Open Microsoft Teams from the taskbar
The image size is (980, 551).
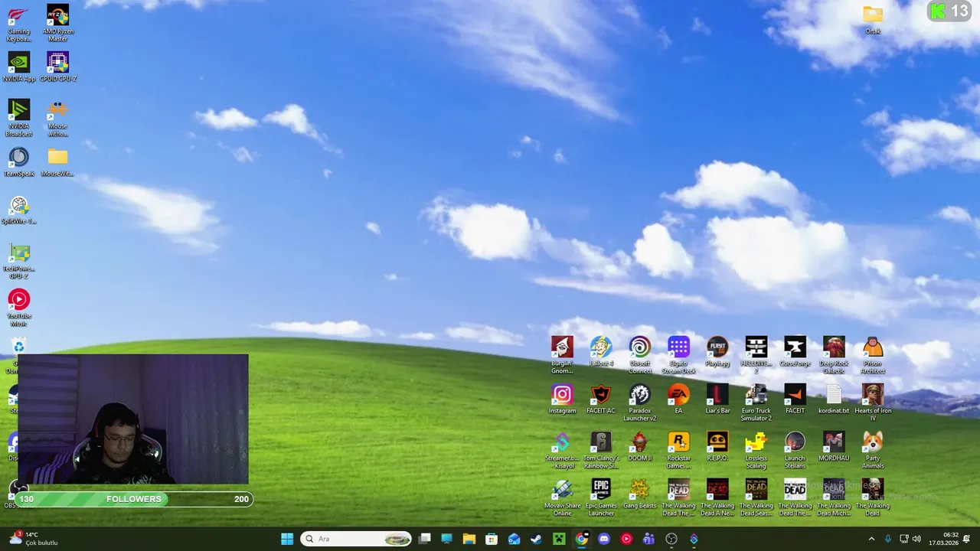click(648, 539)
